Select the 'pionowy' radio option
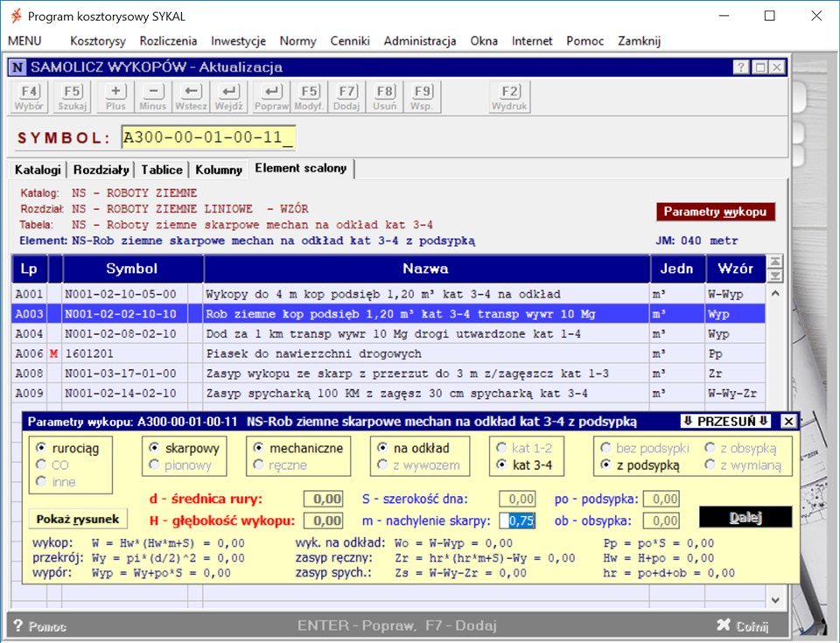Image resolution: width=840 pixels, height=643 pixels. [153, 465]
